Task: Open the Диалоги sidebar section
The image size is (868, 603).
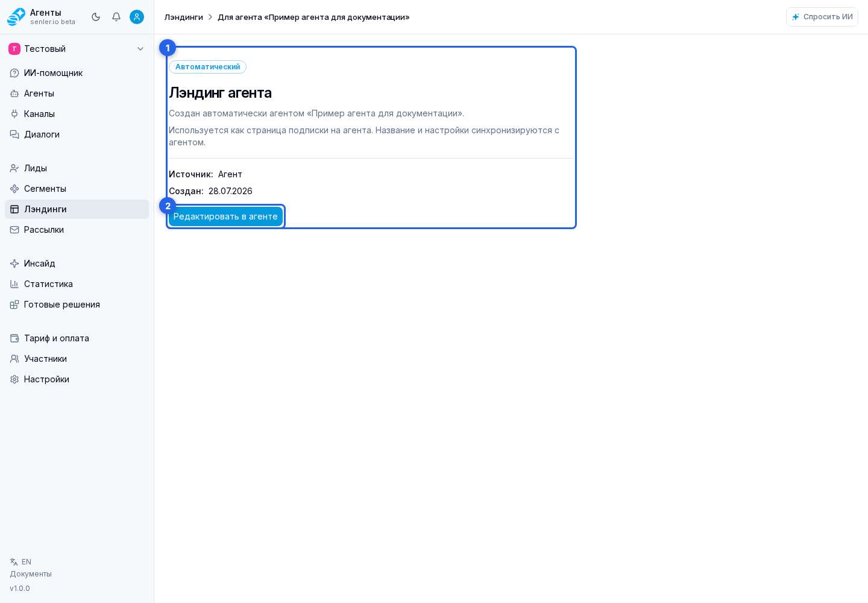Action: pyautogui.click(x=77, y=134)
